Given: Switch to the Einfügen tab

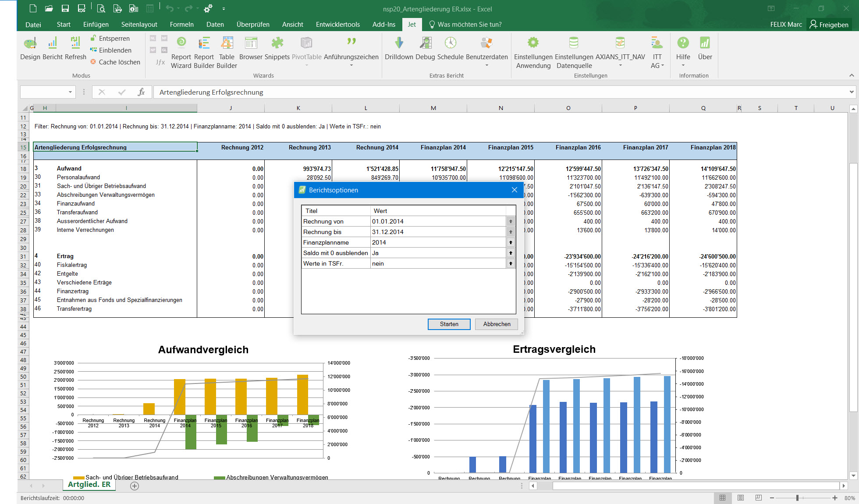Looking at the screenshot, I should [96, 25].
